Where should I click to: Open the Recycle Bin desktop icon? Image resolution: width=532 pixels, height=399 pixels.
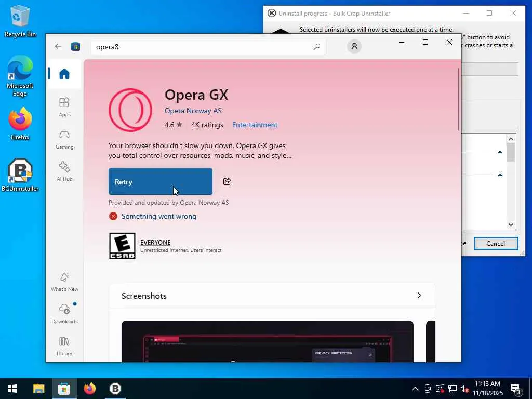click(x=20, y=21)
